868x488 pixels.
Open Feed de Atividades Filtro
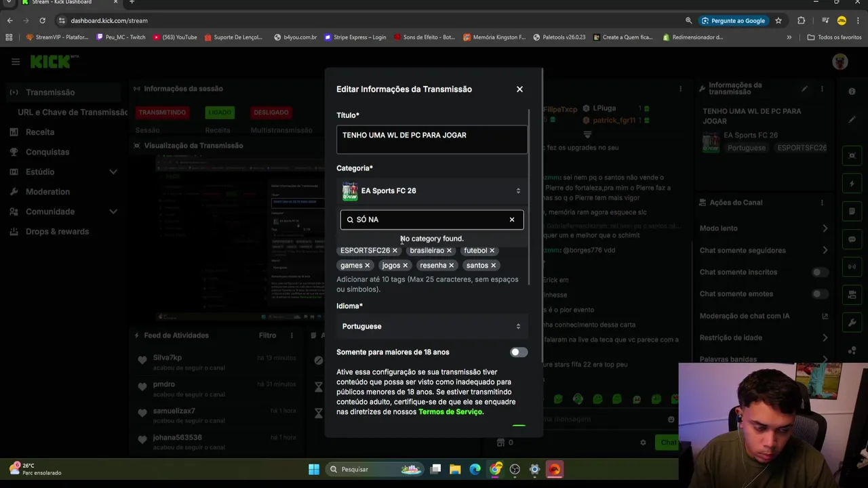click(x=267, y=335)
